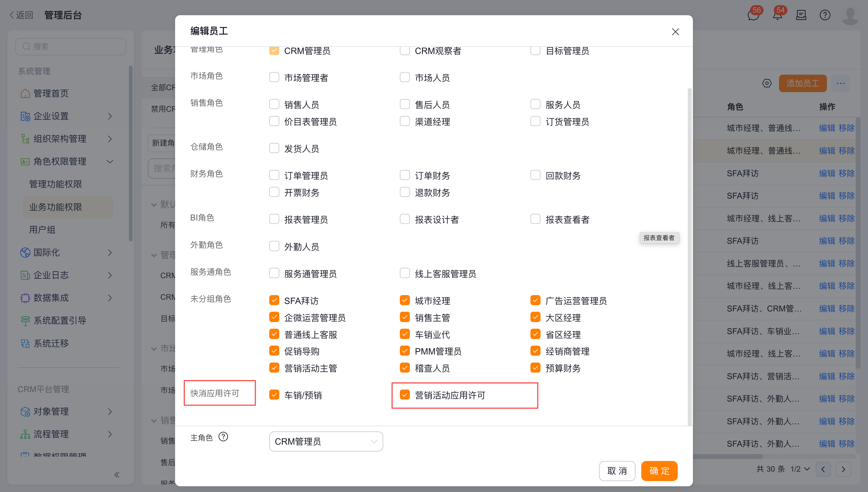Click the 取消 cancel button
This screenshot has width=868, height=492.
pos(617,471)
